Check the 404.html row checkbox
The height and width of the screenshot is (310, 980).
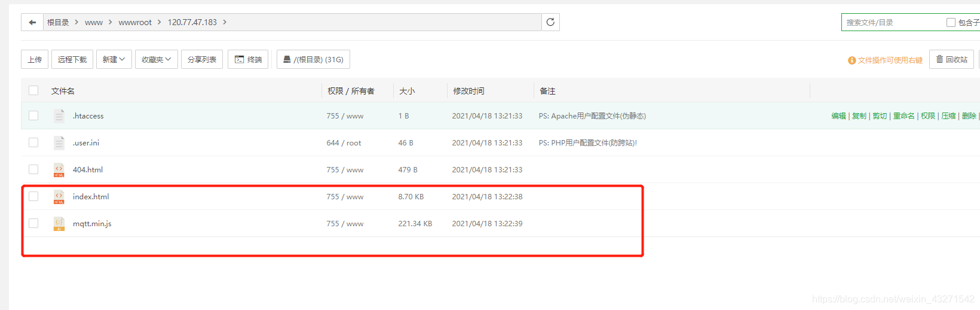[33, 169]
